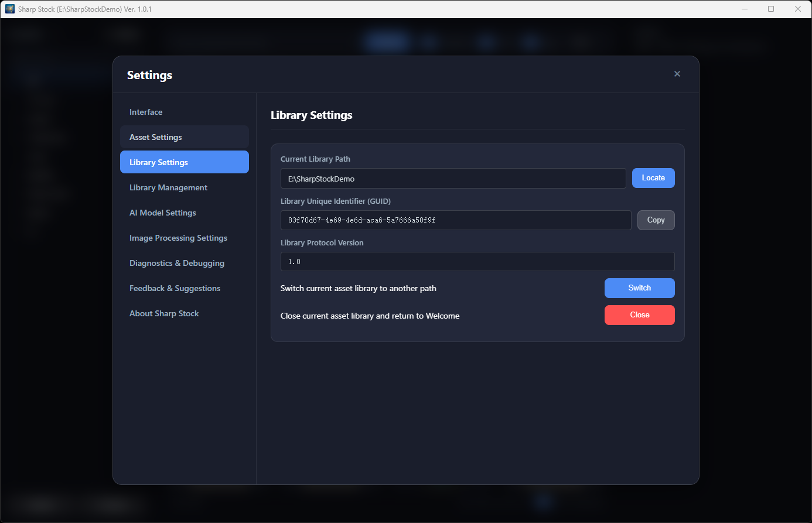The height and width of the screenshot is (523, 812).
Task: Click the GUID text field
Action: (x=456, y=220)
